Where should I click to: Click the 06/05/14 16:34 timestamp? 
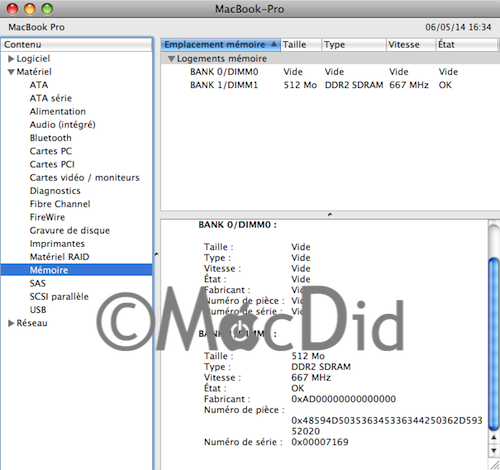click(458, 27)
